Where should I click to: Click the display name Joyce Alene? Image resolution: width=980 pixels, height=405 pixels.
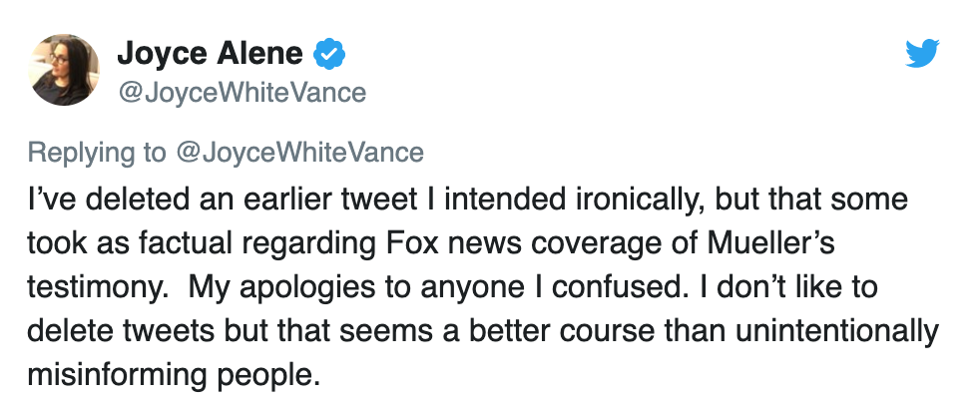(211, 54)
